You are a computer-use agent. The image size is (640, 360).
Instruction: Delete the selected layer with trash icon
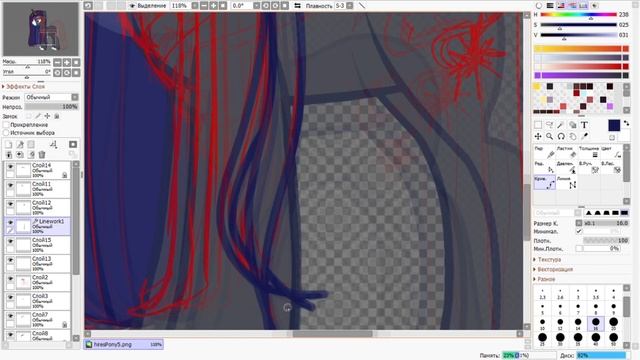[42, 155]
